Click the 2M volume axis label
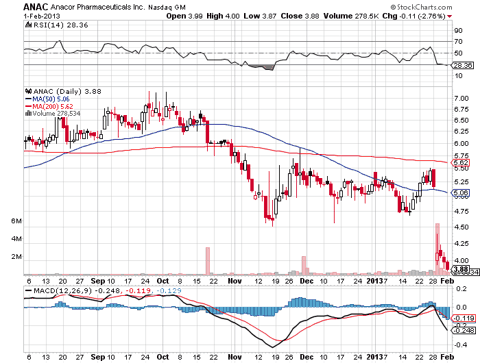Image resolution: width=480 pixels, height=363 pixels. coord(17,257)
